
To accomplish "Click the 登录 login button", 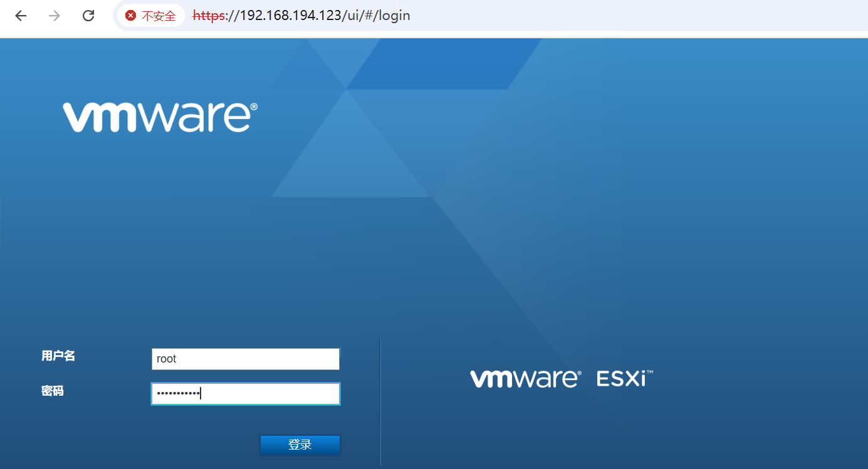I will [300, 445].
